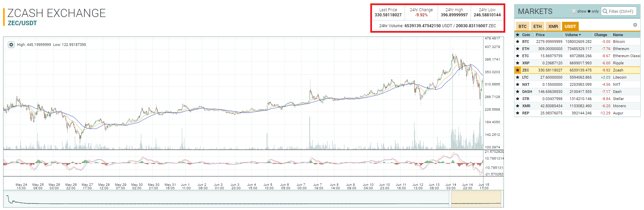
Task: Switch to the ETH markets tab
Action: (x=537, y=26)
